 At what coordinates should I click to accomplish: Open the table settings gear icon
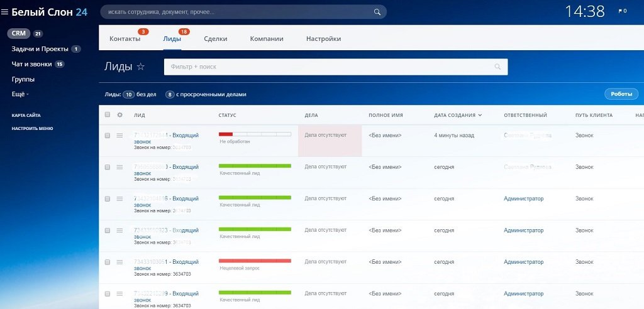click(x=119, y=115)
